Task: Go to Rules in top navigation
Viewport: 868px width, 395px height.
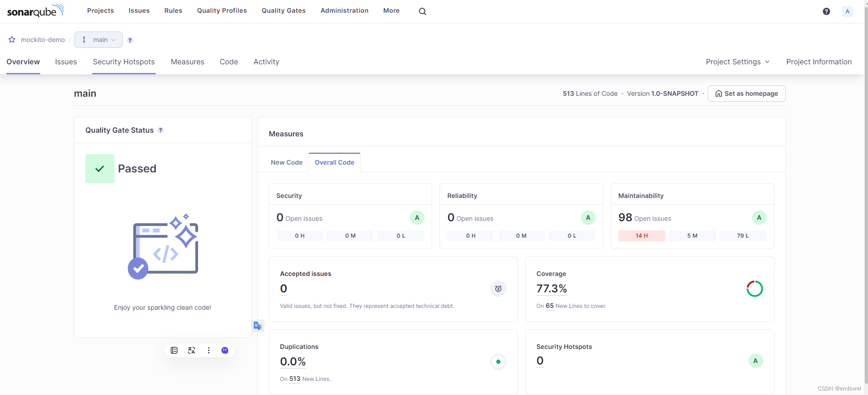Action: 173,10
